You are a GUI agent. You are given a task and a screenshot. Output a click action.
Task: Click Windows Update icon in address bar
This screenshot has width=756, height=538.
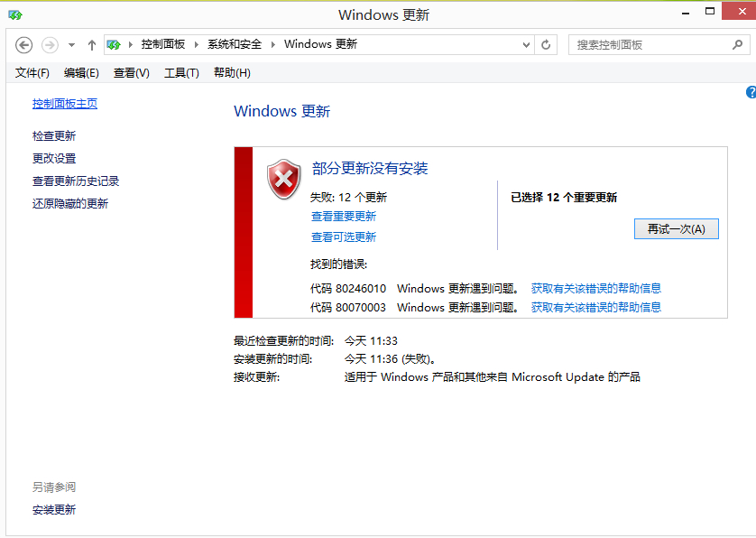coord(114,45)
